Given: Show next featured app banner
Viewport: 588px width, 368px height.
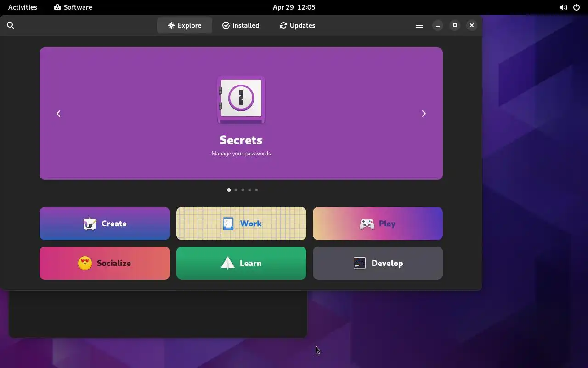Looking at the screenshot, I should (x=424, y=114).
